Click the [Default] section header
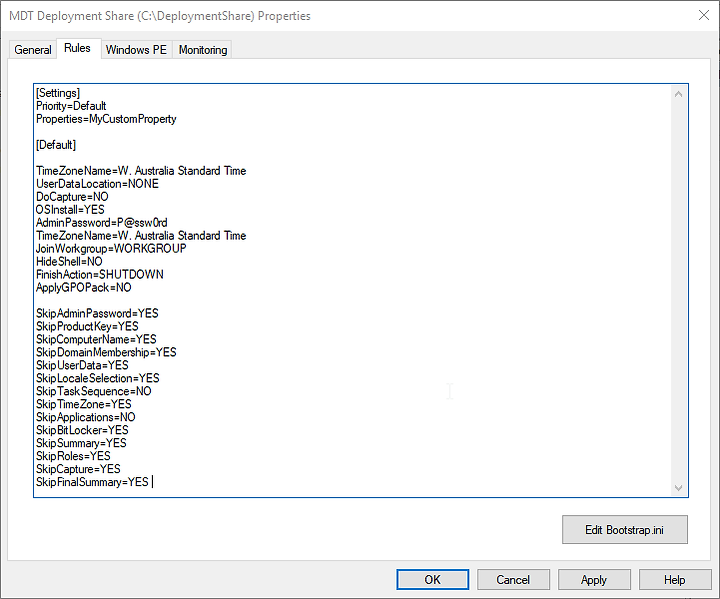Image resolution: width=720 pixels, height=599 pixels. (x=56, y=145)
